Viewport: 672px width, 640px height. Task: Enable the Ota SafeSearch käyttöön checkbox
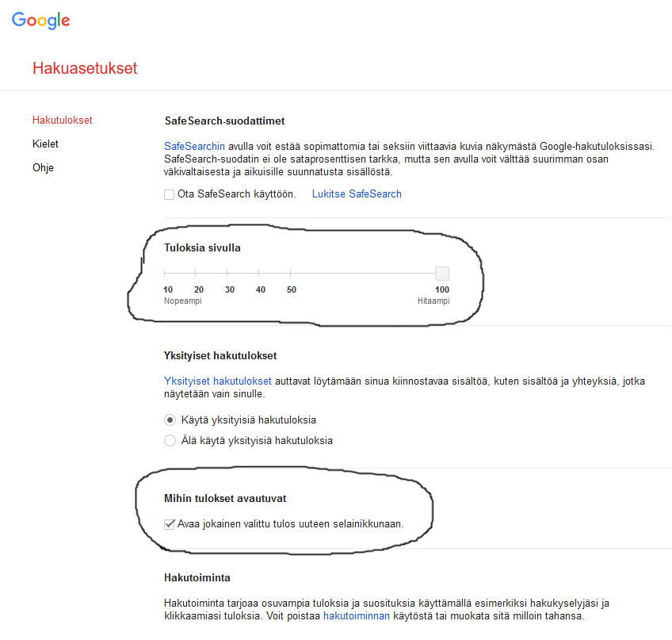tap(169, 194)
